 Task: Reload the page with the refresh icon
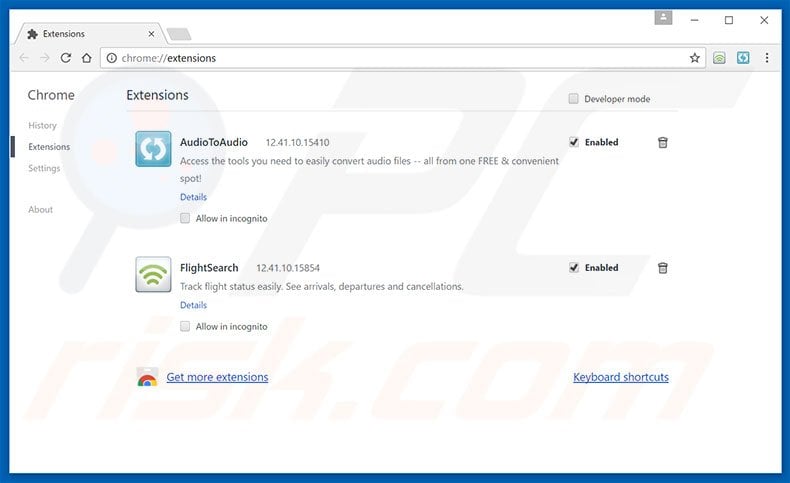[x=65, y=58]
